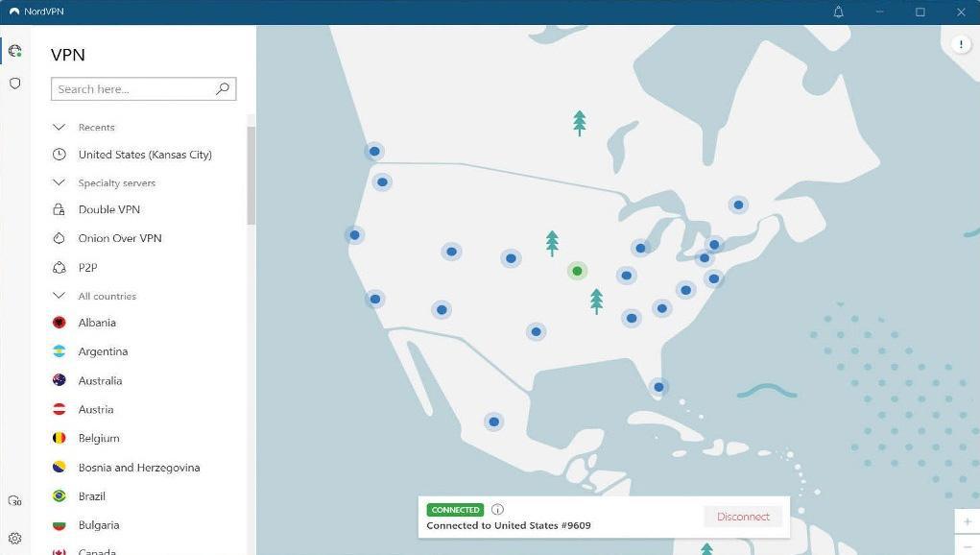Click the Specialty servers section label
This screenshot has height=555, width=980.
click(117, 183)
